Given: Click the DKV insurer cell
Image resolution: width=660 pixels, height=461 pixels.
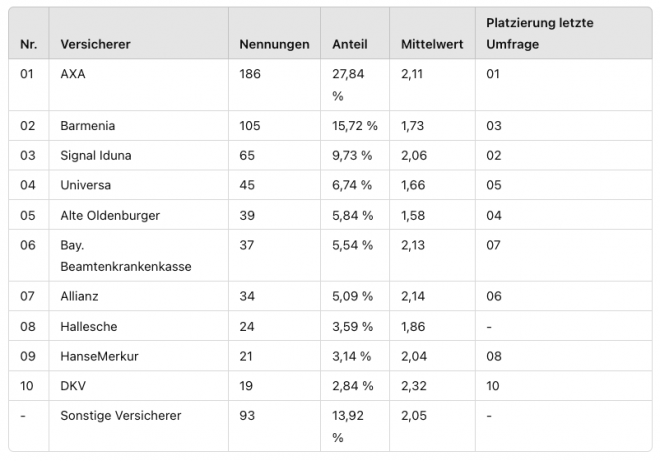Looking at the screenshot, I should point(73,386).
